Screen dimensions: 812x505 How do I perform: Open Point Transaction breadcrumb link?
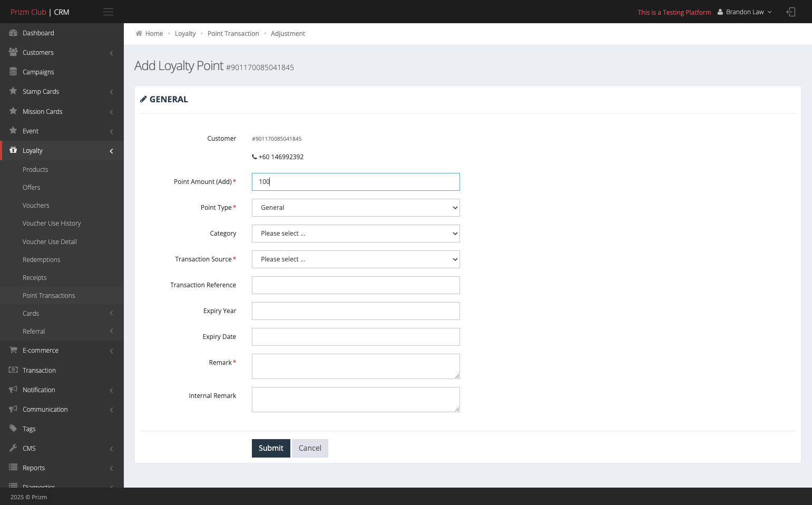[233, 34]
